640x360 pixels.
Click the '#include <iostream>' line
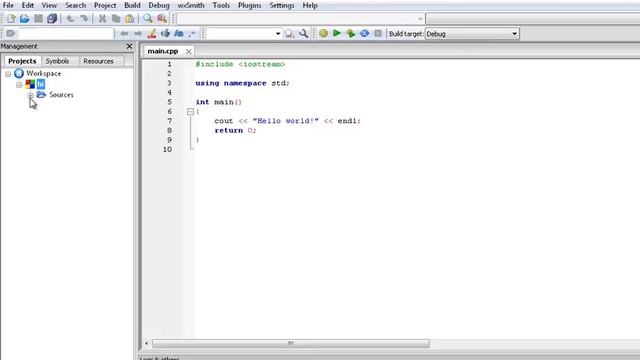[240, 64]
